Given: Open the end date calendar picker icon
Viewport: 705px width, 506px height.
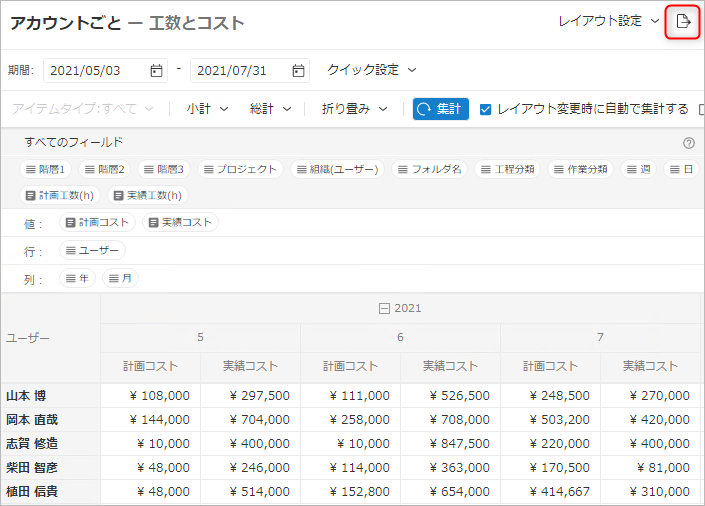Looking at the screenshot, I should [x=298, y=71].
